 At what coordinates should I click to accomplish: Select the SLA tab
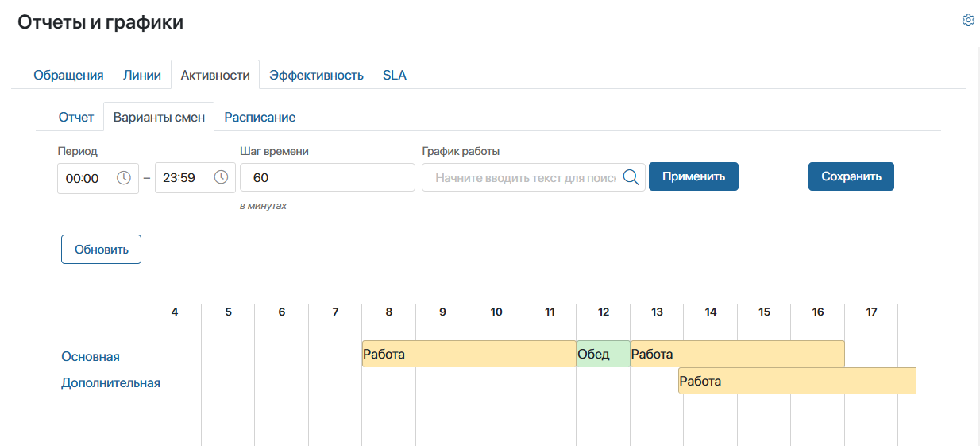coord(394,76)
